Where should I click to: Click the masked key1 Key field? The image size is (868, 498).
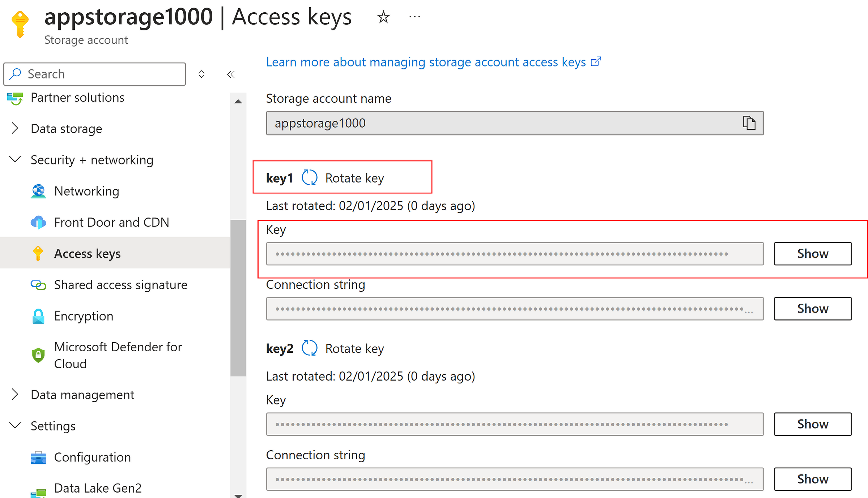[x=515, y=254]
